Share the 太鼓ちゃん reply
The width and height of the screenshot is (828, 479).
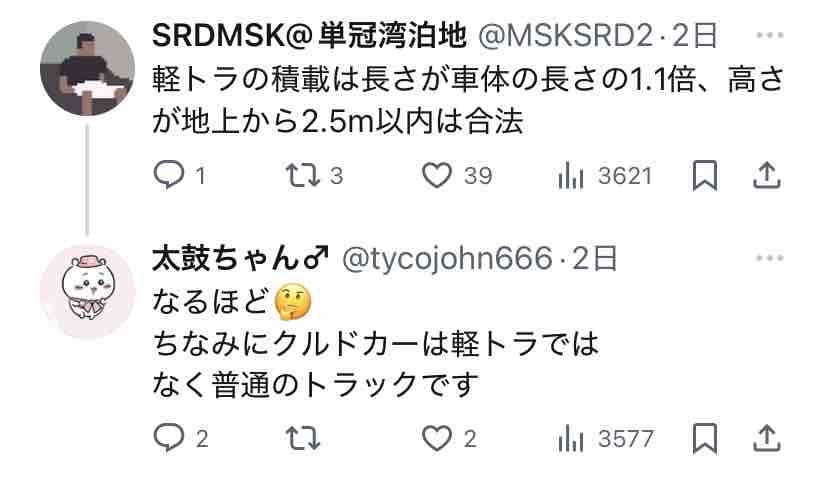(x=766, y=438)
